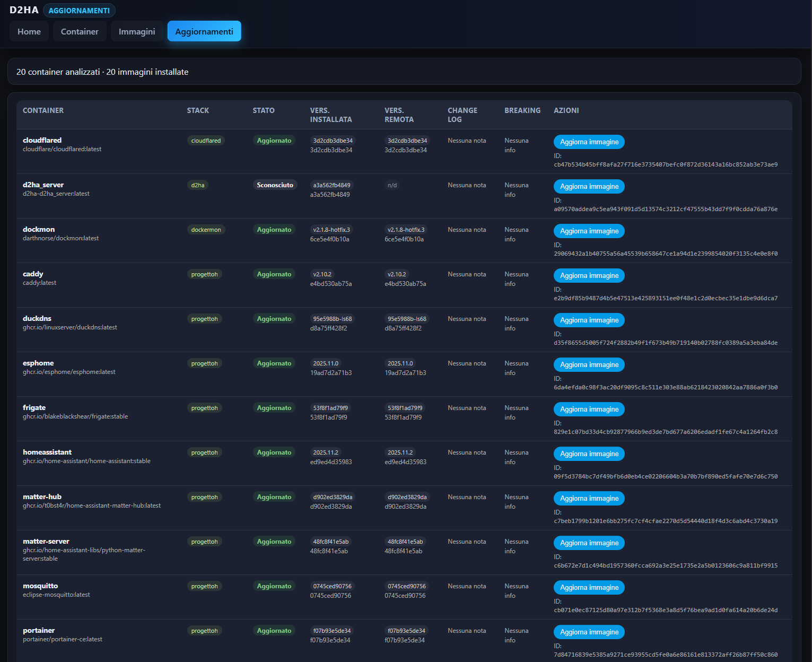Image resolution: width=812 pixels, height=662 pixels.
Task: Click the progettoh tag in caddy row
Action: pyautogui.click(x=204, y=274)
